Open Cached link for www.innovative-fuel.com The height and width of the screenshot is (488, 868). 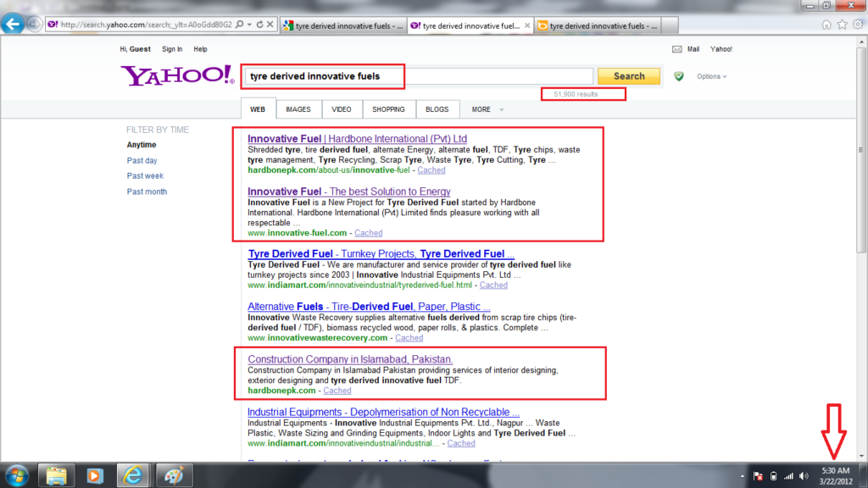(368, 233)
